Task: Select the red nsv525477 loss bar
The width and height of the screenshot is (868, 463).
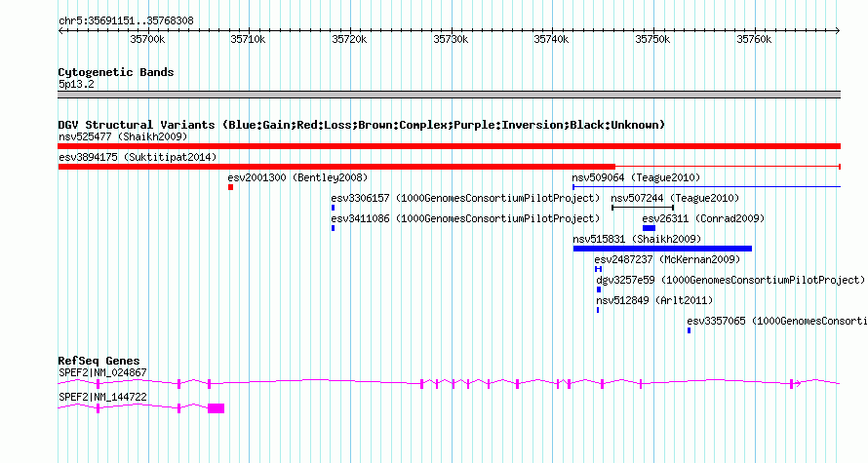Action: click(449, 146)
